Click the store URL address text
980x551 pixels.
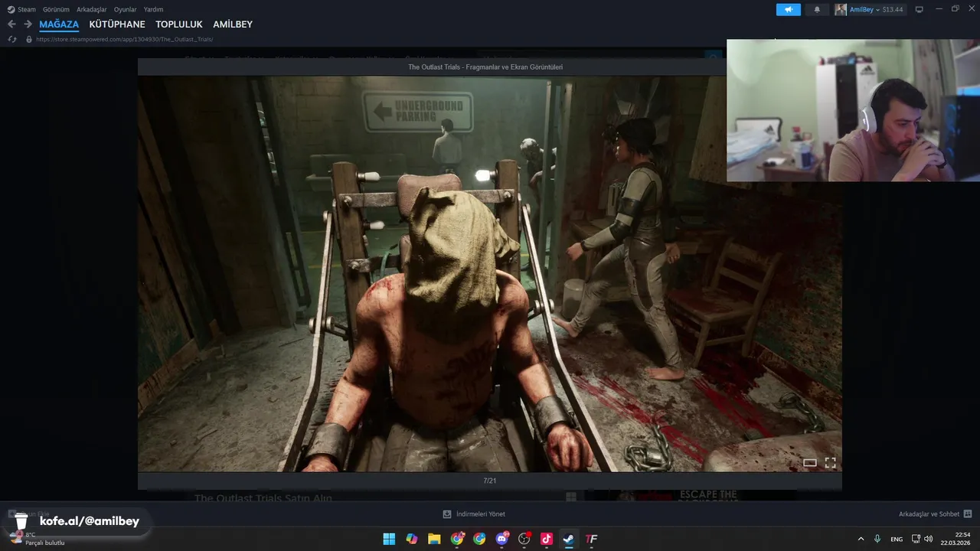[125, 39]
